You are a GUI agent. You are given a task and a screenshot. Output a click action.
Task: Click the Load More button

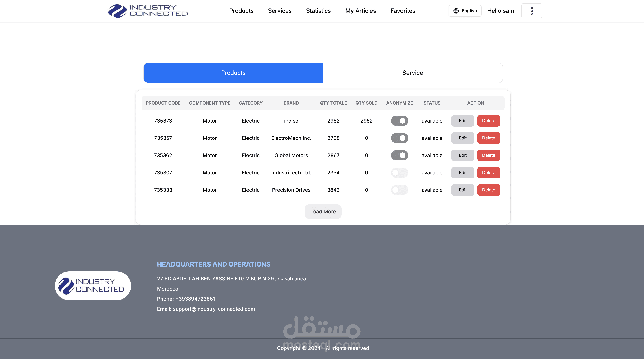[323, 212]
